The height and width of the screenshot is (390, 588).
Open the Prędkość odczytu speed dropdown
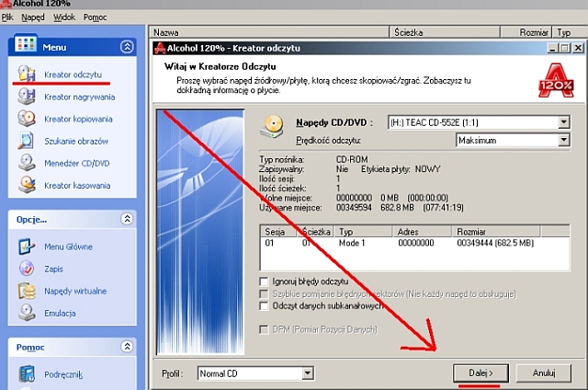click(x=563, y=140)
